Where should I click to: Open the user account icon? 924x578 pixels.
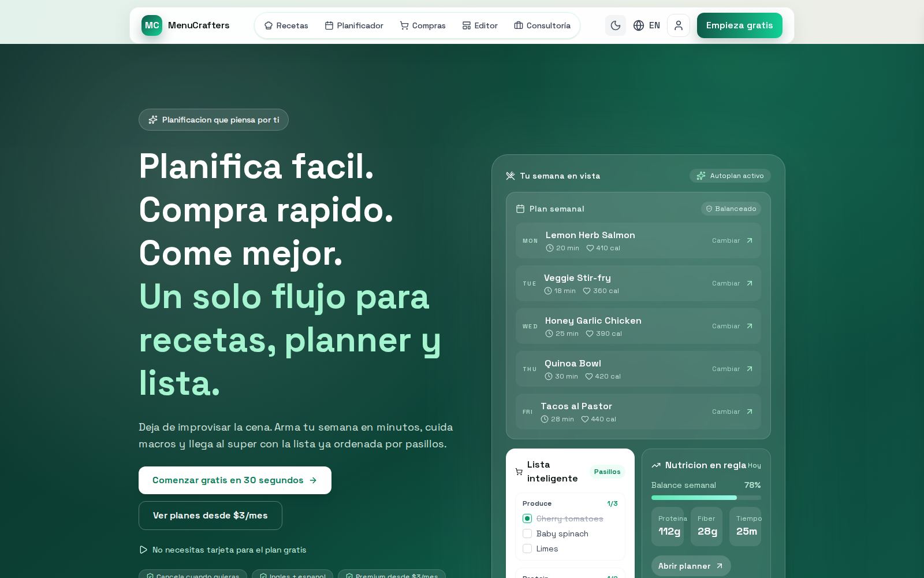[679, 25]
